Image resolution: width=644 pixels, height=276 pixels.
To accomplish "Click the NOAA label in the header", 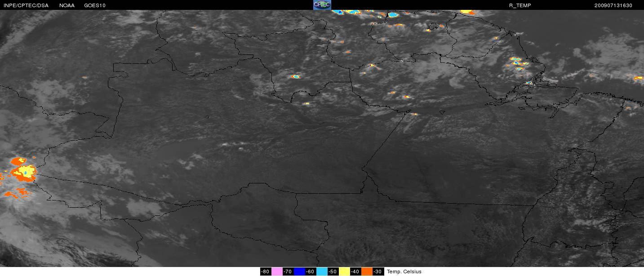I will (67, 5).
